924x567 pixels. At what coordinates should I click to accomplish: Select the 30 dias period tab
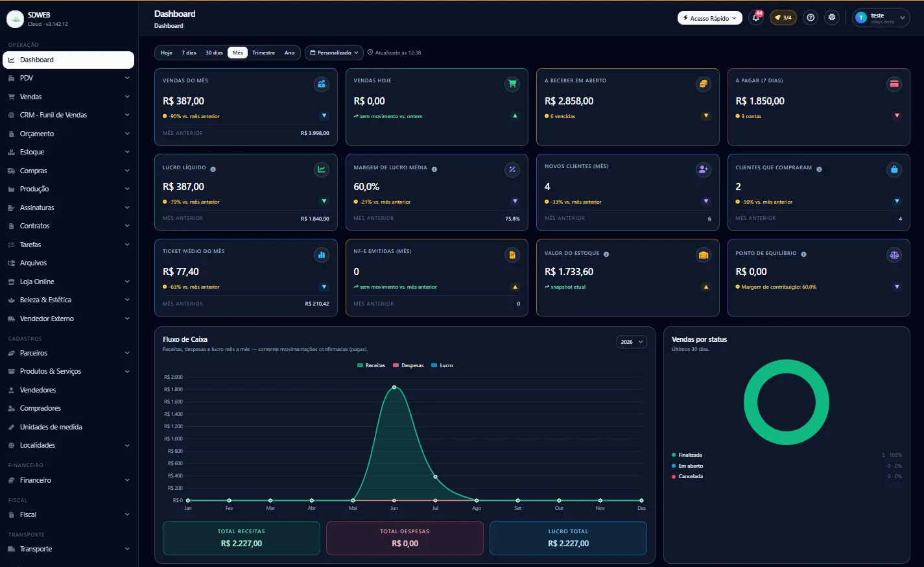(214, 53)
